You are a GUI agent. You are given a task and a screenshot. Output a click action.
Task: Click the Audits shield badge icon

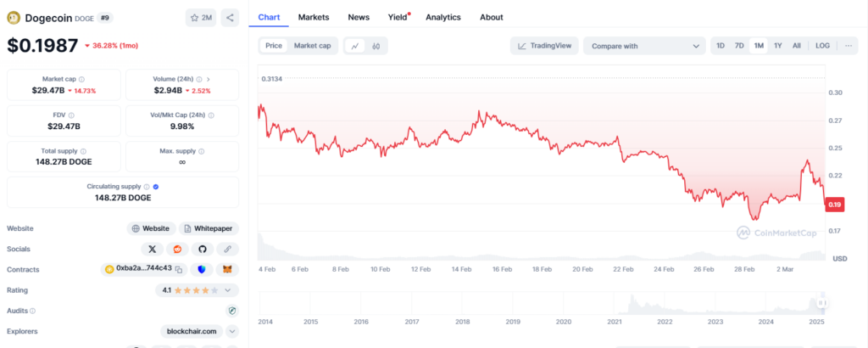231,311
